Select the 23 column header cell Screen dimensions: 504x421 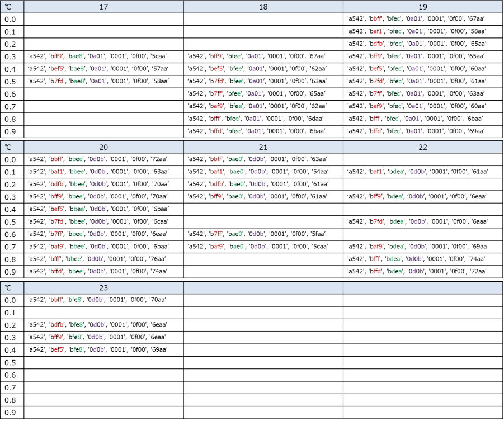(x=103, y=287)
